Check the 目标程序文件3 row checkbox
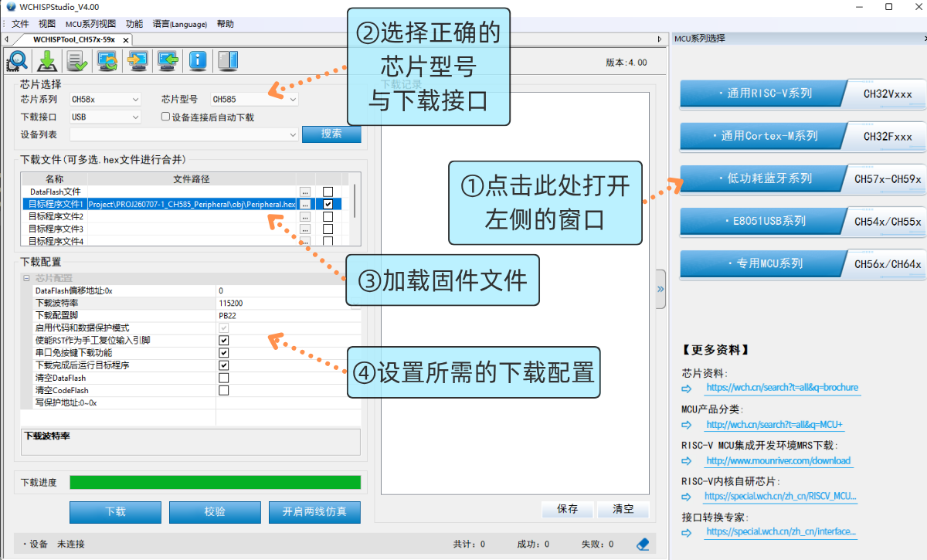927x560 pixels. click(328, 229)
